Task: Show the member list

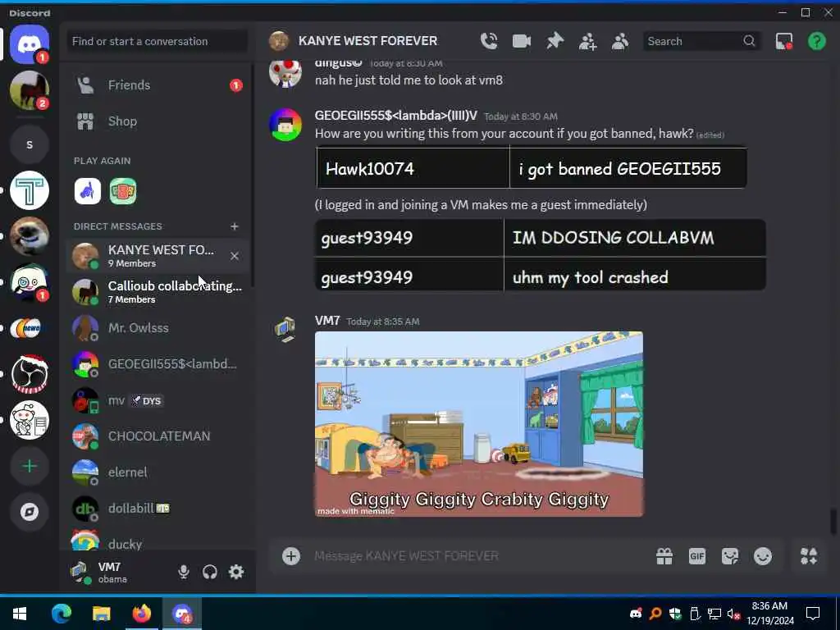Action: click(620, 41)
